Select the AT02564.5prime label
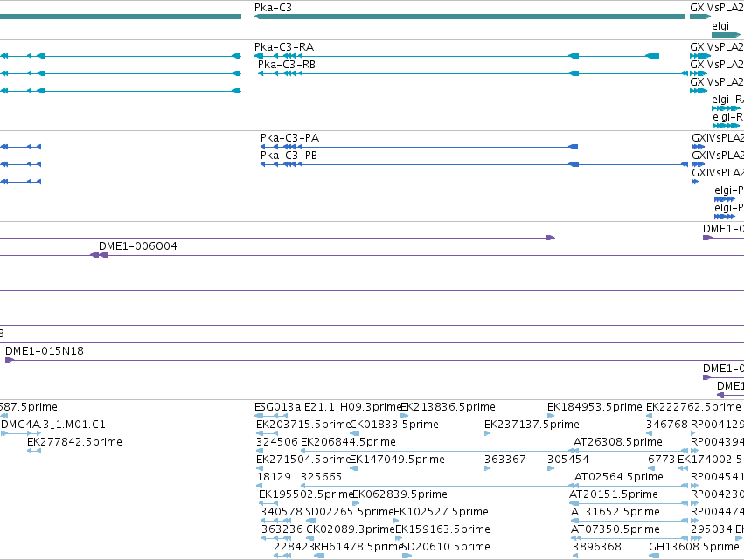This screenshot has width=744, height=560. [619, 477]
